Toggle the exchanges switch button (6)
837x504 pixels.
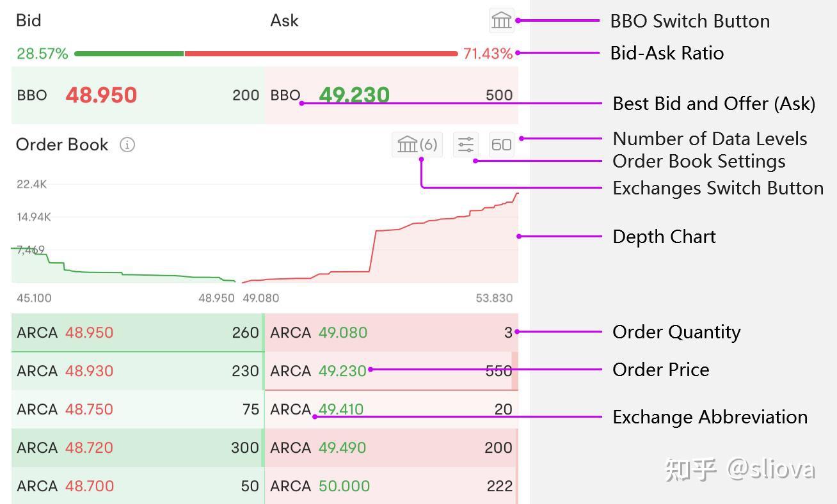pyautogui.click(x=417, y=145)
